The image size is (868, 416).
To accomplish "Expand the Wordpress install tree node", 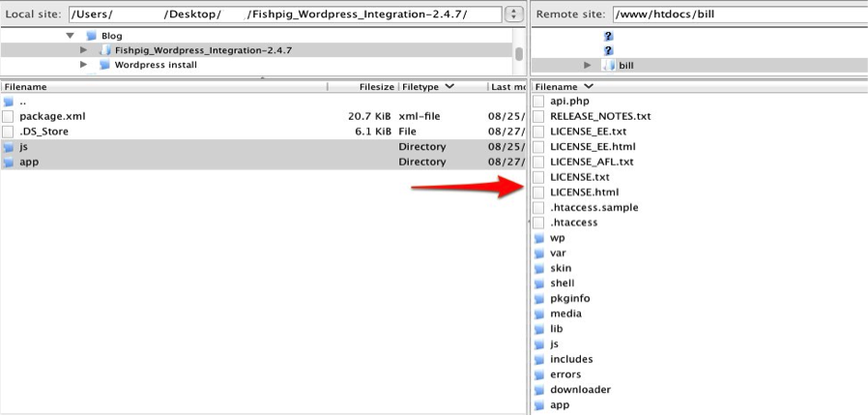I will tap(84, 65).
